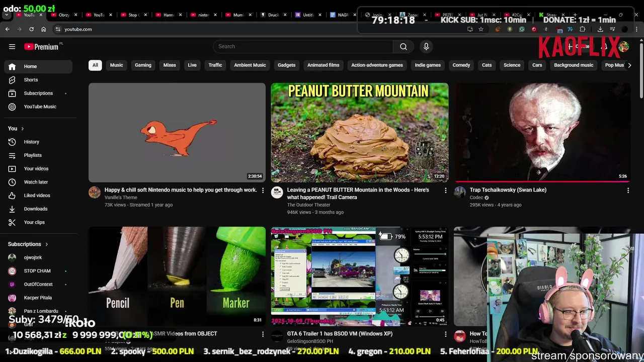Viewport: 644px width, 362px height.
Task: Open the browser downloads icon
Action: pos(600,29)
